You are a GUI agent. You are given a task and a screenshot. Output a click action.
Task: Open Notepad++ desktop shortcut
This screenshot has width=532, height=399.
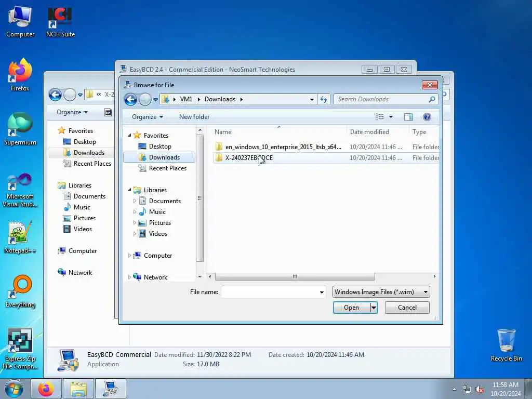20,237
